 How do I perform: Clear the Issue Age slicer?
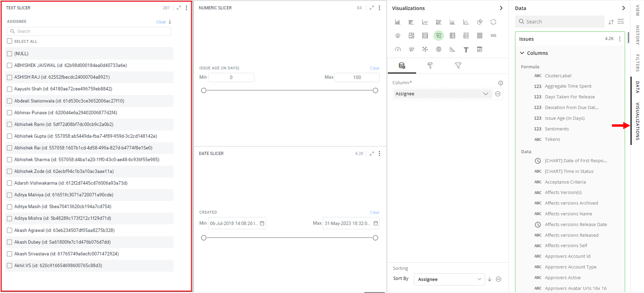point(374,68)
